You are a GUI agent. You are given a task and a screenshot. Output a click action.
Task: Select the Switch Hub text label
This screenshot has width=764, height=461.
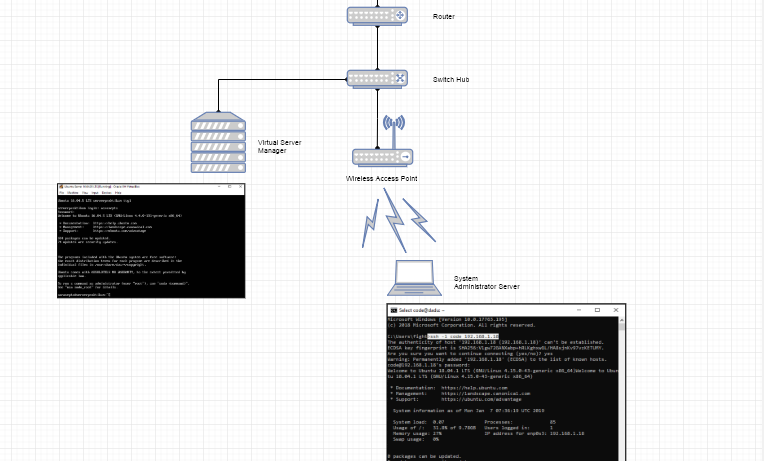[x=450, y=79]
